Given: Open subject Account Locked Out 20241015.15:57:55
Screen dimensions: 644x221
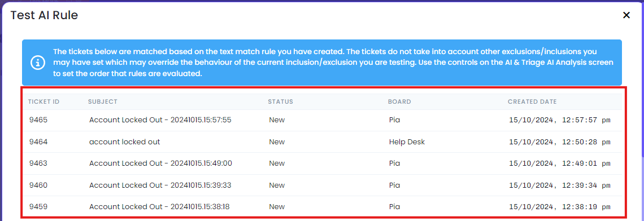Looking at the screenshot, I should (x=160, y=120).
